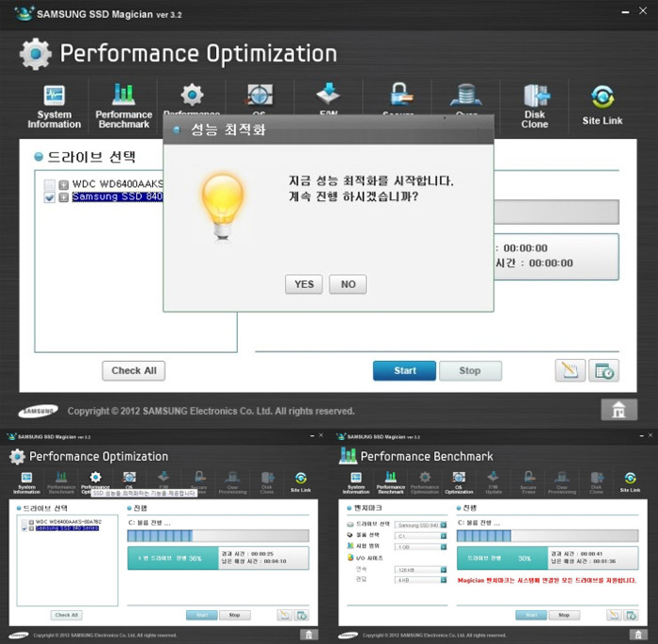Screen dimensions: 658x644
Task: Open Secure Erase icon in the Benchmark window
Action: 528,482
